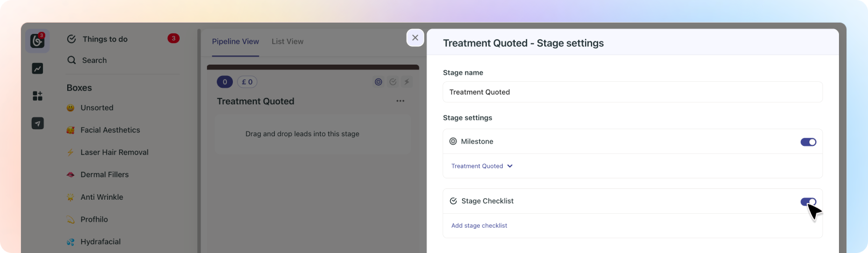Viewport: 868px width, 253px height.
Task: Switch to the Pipeline View tab
Action: 235,41
